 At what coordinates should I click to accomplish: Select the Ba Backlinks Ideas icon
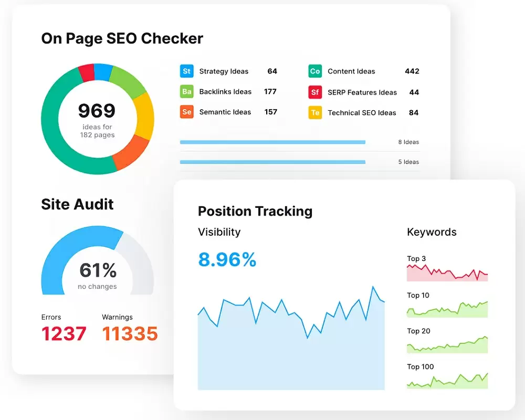(x=186, y=91)
